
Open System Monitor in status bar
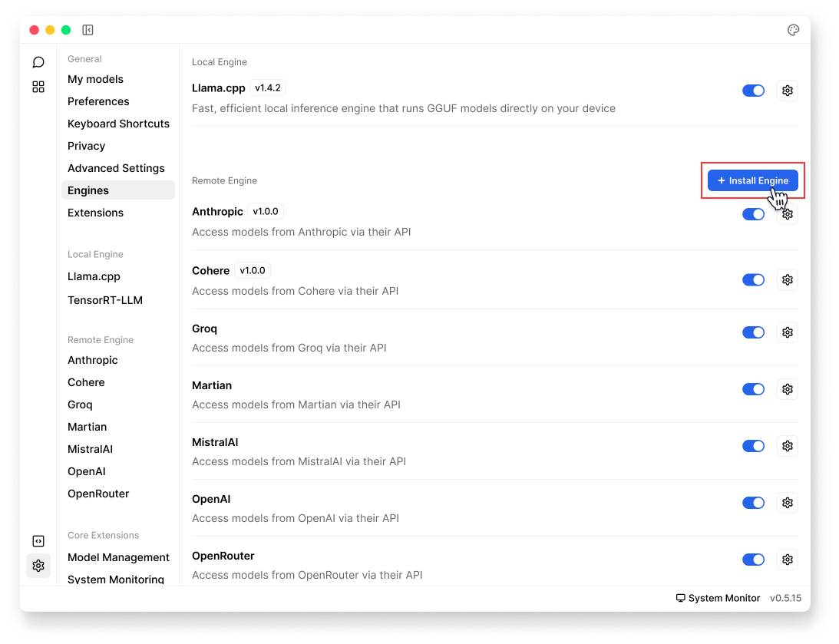[x=718, y=598]
